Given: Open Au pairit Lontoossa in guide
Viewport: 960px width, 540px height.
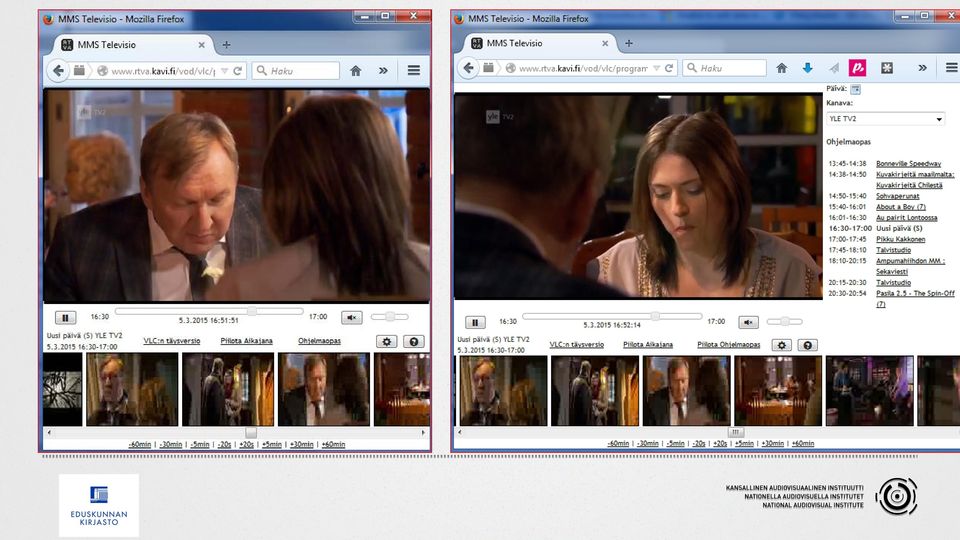Looking at the screenshot, I should [906, 218].
